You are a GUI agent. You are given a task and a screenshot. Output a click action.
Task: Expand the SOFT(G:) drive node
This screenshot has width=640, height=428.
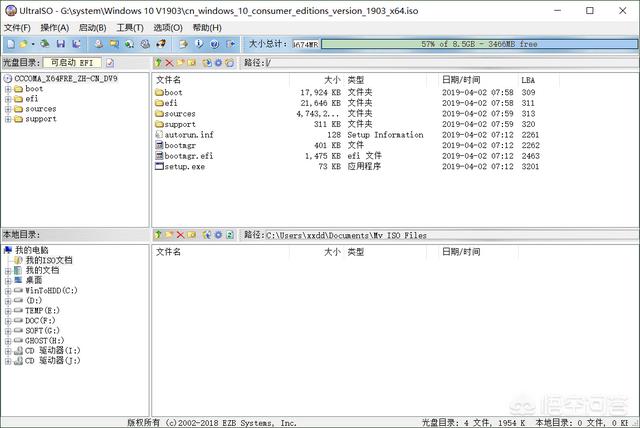[x=8, y=331]
